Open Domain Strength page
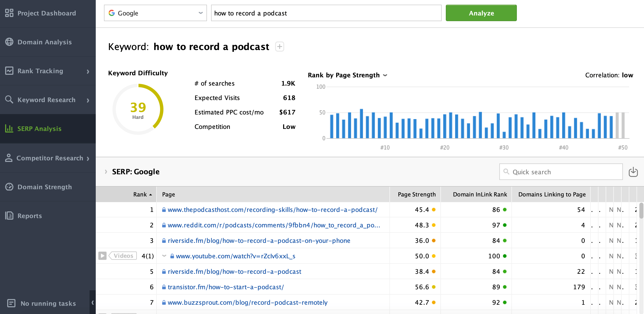 [x=48, y=187]
